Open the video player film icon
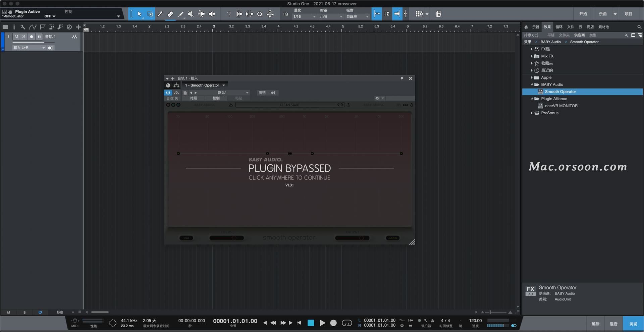The height and width of the screenshot is (332, 644). 438,14
